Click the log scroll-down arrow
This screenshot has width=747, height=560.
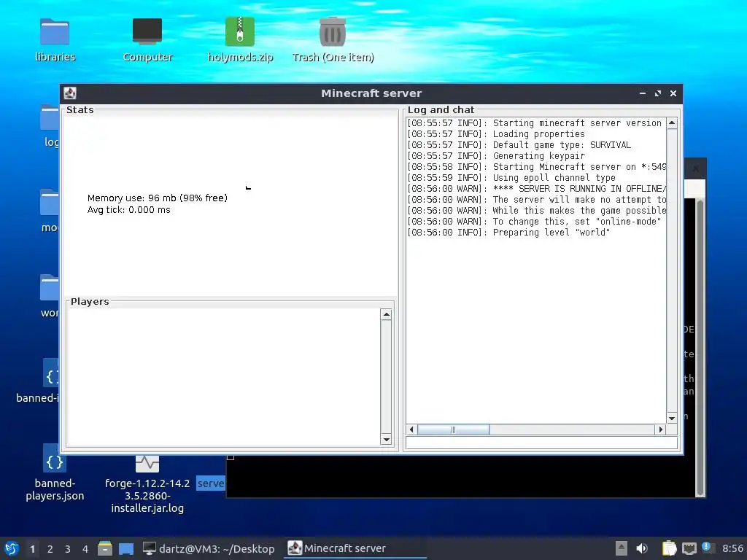[672, 418]
